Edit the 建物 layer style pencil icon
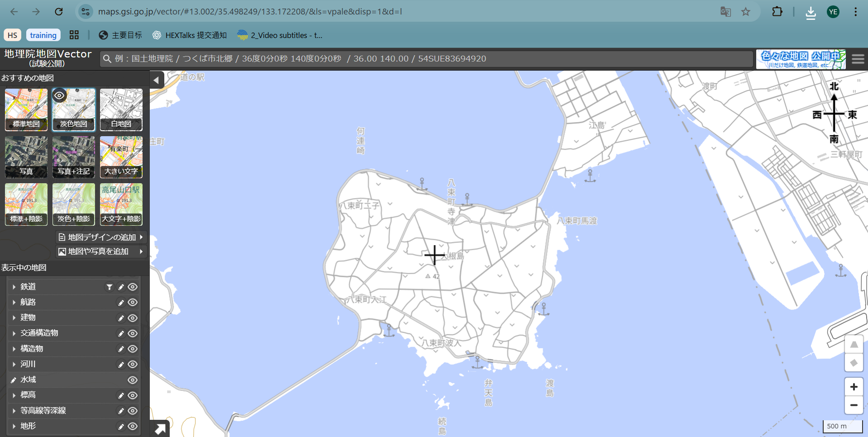 pos(121,318)
